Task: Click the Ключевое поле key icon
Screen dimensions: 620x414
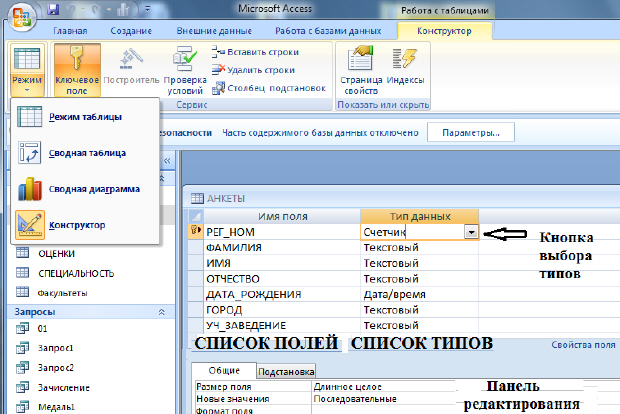Action: [x=75, y=60]
